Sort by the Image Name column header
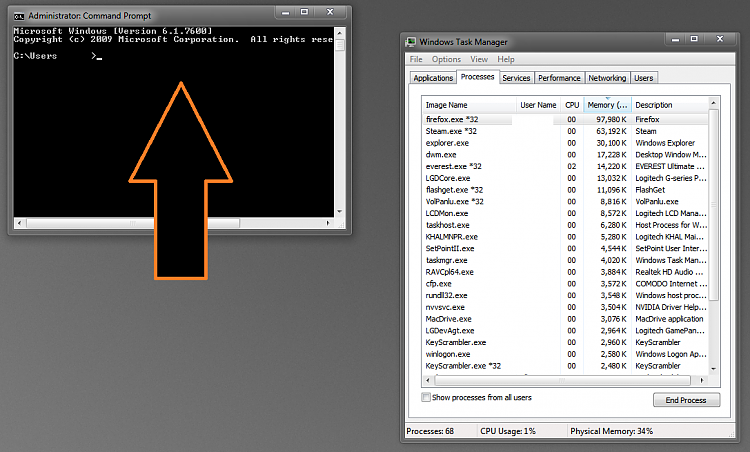The image size is (750, 452). click(x=469, y=105)
